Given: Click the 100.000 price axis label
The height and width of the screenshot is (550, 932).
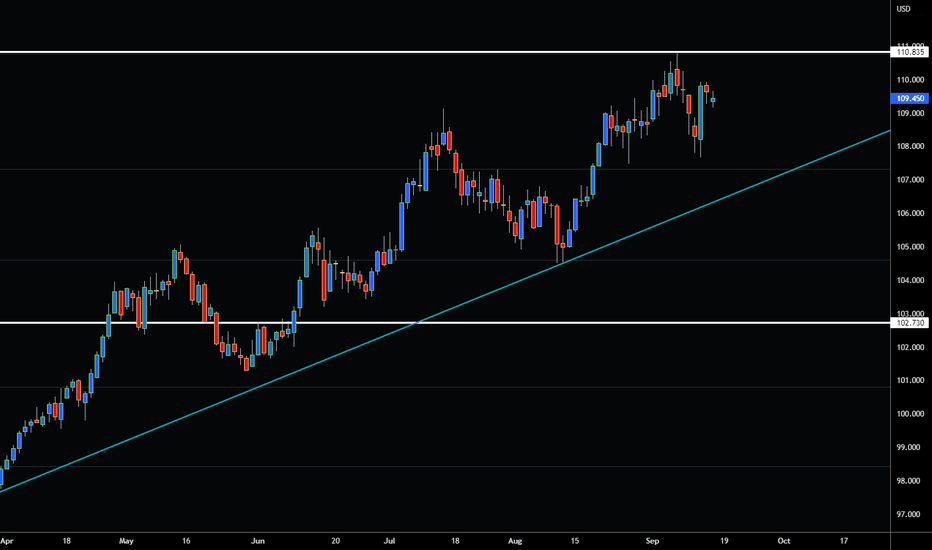Looking at the screenshot, I should click(910, 414).
